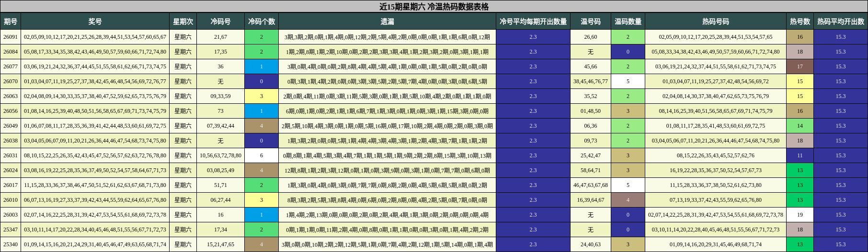Click hot numbers cell in row 26024

click(716, 170)
